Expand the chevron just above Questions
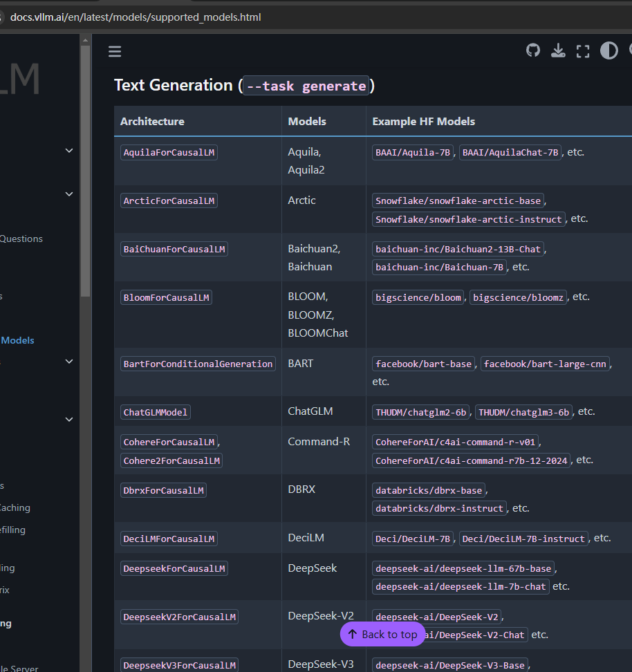 tap(68, 194)
